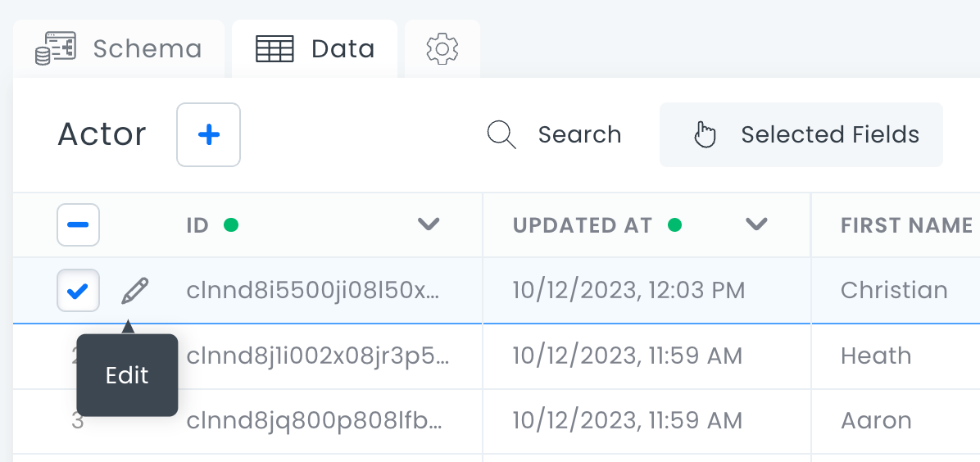Image resolution: width=980 pixels, height=462 pixels.
Task: Click the First Name column header
Action: pyautogui.click(x=906, y=225)
